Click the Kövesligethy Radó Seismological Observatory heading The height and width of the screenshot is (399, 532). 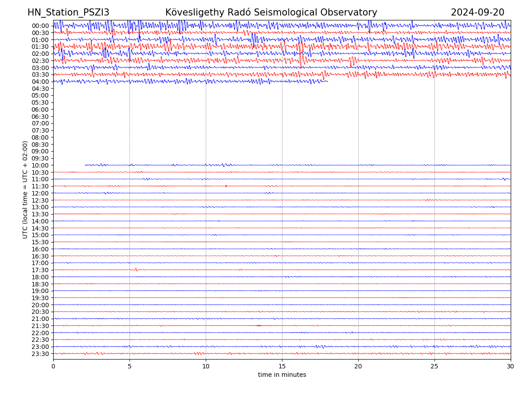tap(271, 12)
